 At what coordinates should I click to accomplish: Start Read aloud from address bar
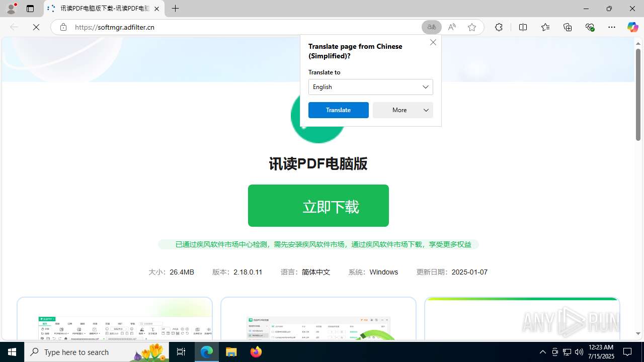click(452, 27)
